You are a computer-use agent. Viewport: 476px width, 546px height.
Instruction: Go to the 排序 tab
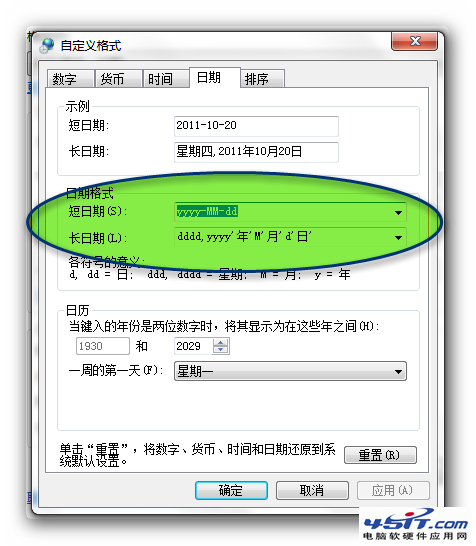pos(263,79)
